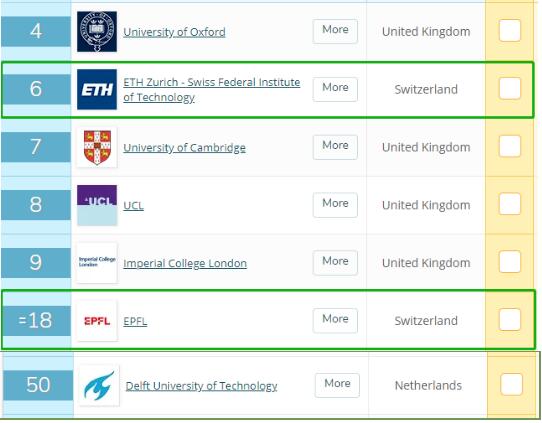Click the red EPFL logo

tap(97, 321)
